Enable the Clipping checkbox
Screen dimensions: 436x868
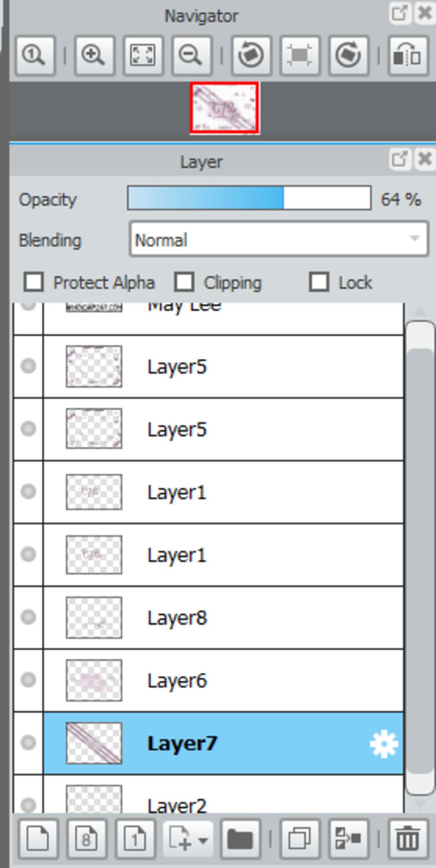click(x=184, y=282)
